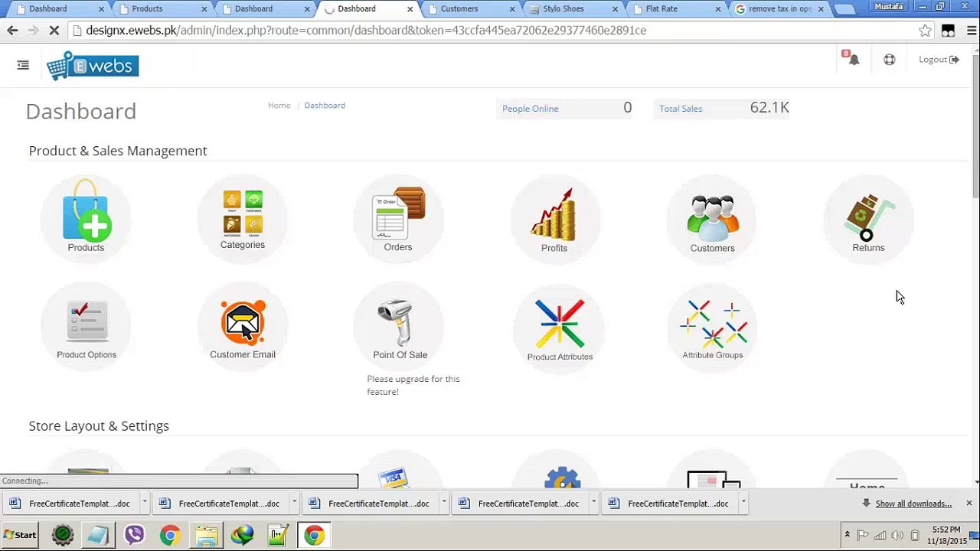Image resolution: width=980 pixels, height=551 pixels.
Task: Open the file explorer taskbar icon
Action: 207,535
